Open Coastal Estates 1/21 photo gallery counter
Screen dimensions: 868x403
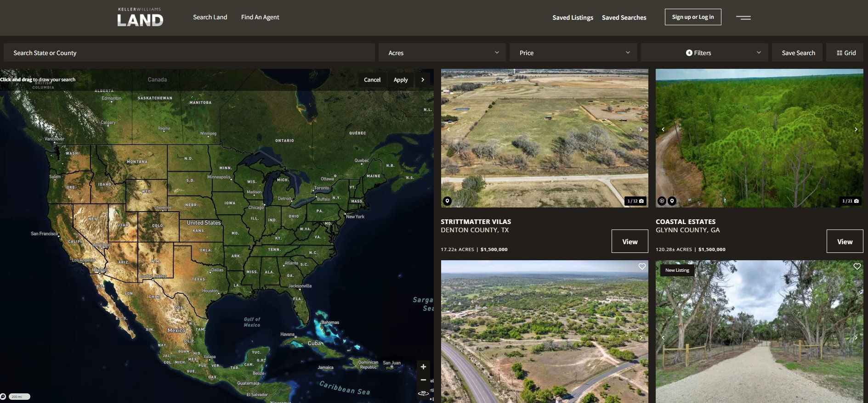[x=851, y=201]
